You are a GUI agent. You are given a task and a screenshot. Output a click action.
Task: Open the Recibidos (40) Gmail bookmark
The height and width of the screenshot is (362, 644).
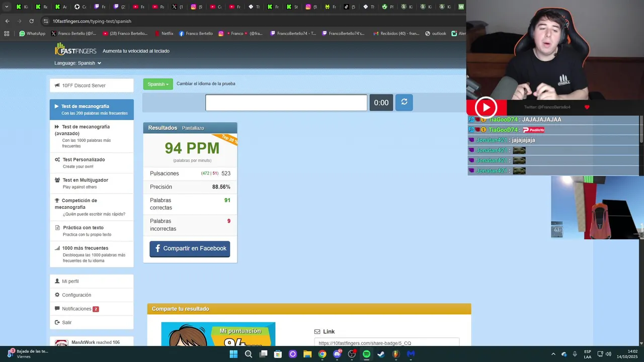coord(396,34)
